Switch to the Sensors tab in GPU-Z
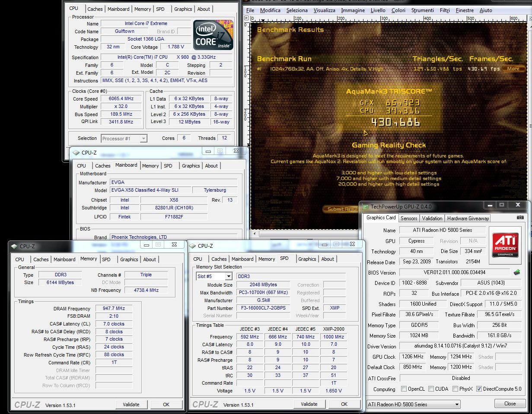Screen dimensions: 532x414 pyautogui.click(x=408, y=218)
